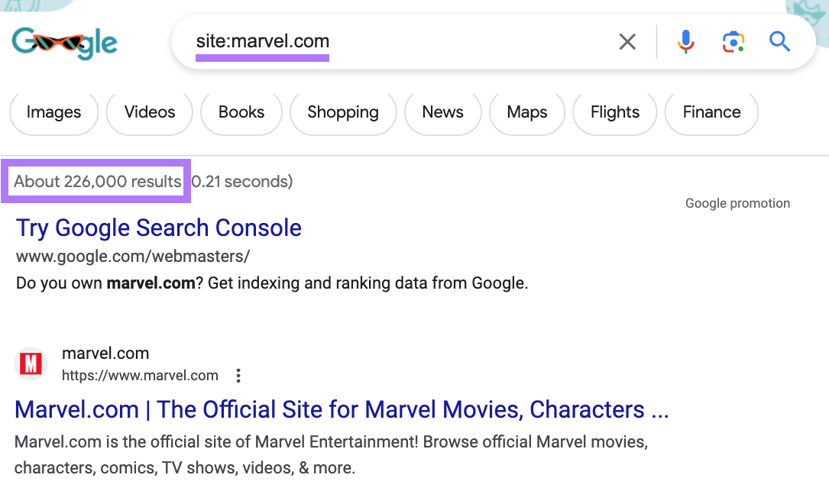
Task: Click the Google voice search microphone icon
Action: (x=685, y=42)
